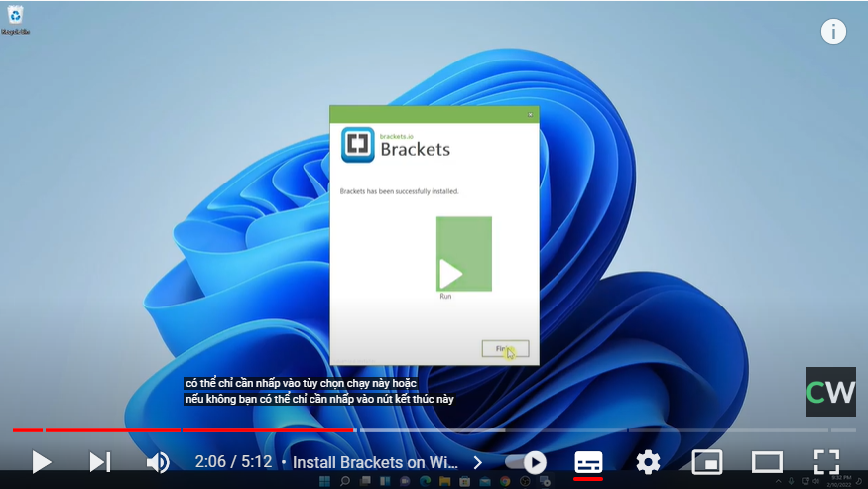The height and width of the screenshot is (489, 868).
Task: Click the 2:06 / 5:12 time display
Action: click(233, 462)
